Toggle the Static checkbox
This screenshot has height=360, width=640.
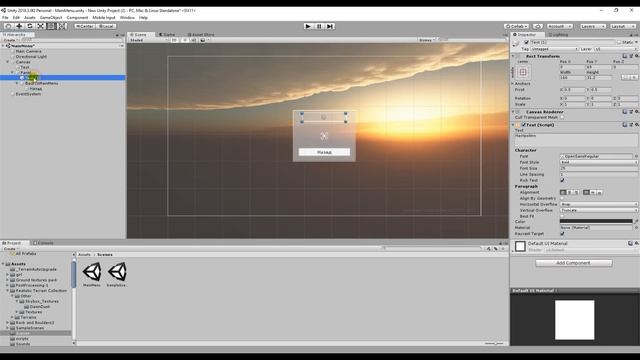[619, 42]
